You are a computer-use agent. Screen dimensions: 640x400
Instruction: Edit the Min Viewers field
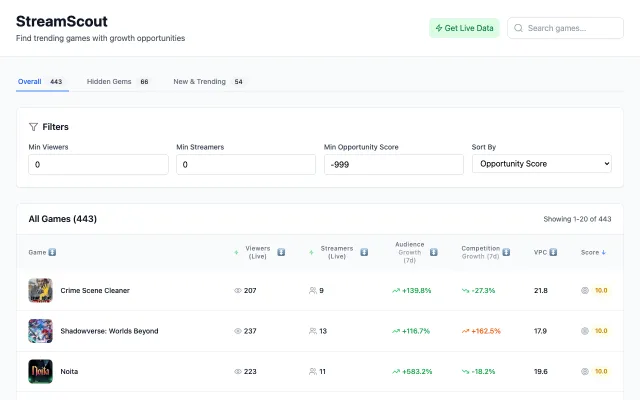[98, 164]
